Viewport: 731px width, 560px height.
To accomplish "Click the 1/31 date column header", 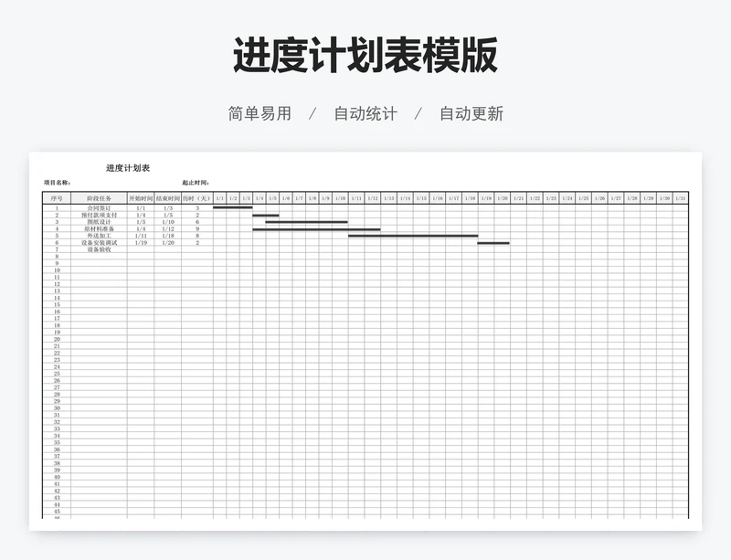I will [x=681, y=198].
